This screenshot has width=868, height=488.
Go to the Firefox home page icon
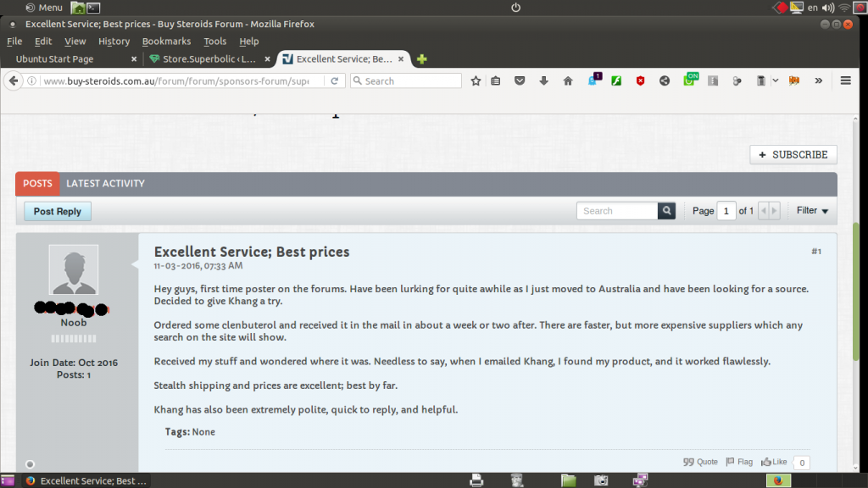tap(568, 80)
